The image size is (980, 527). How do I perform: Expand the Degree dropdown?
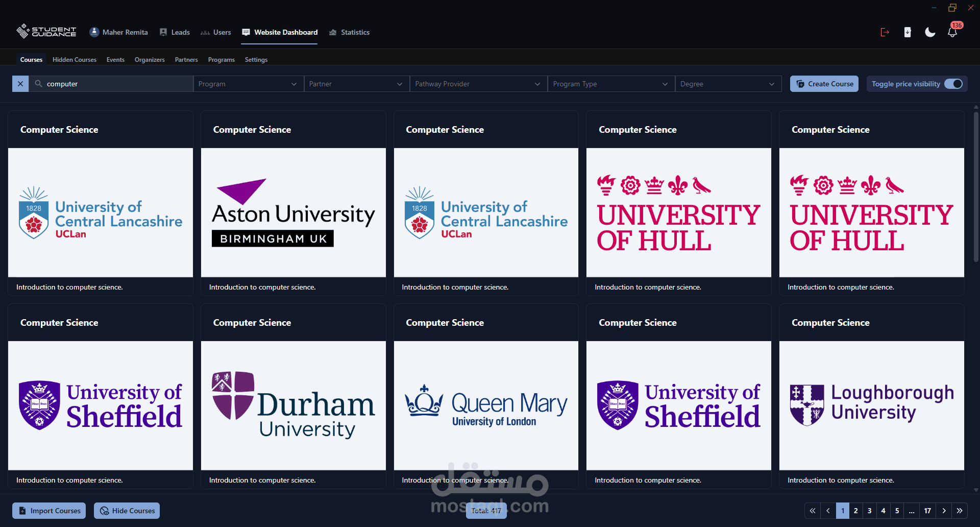tap(728, 84)
